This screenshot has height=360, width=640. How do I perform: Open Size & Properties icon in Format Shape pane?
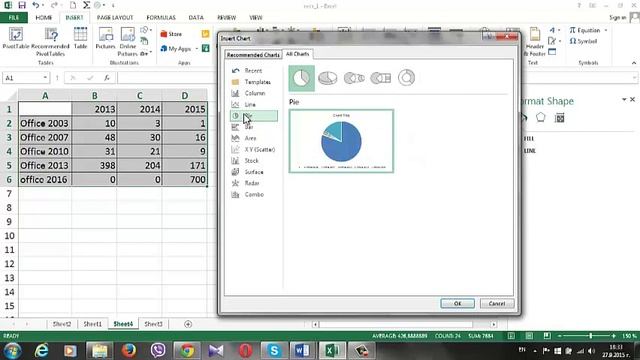tap(560, 118)
